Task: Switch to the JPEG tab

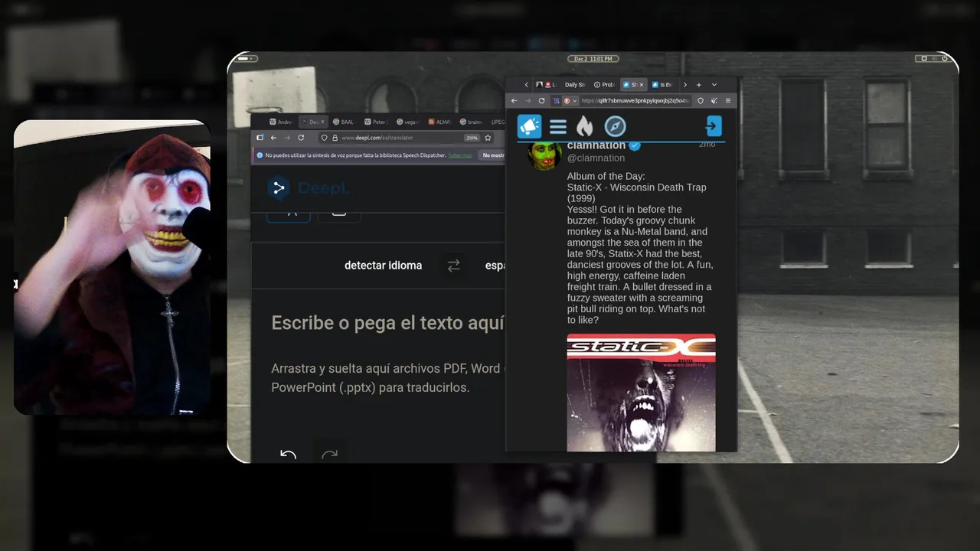Action: point(498,122)
